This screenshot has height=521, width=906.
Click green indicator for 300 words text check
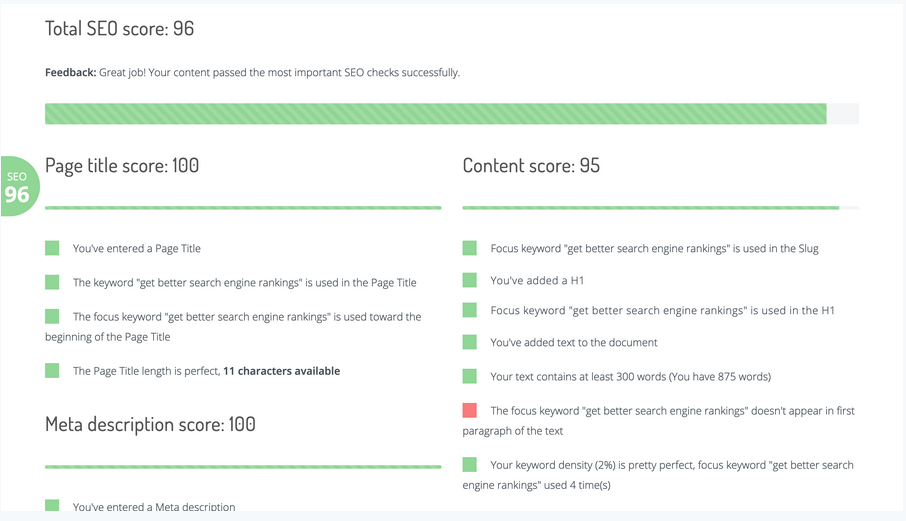pos(470,376)
